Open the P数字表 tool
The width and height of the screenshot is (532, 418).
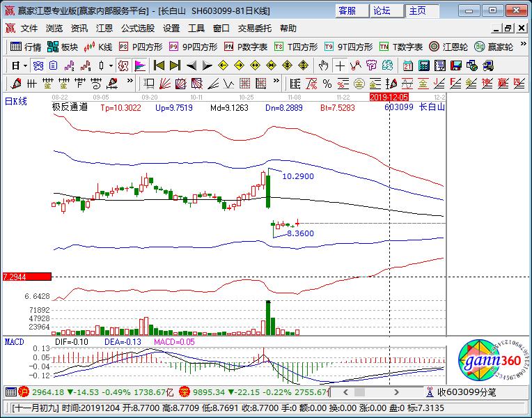[246, 47]
